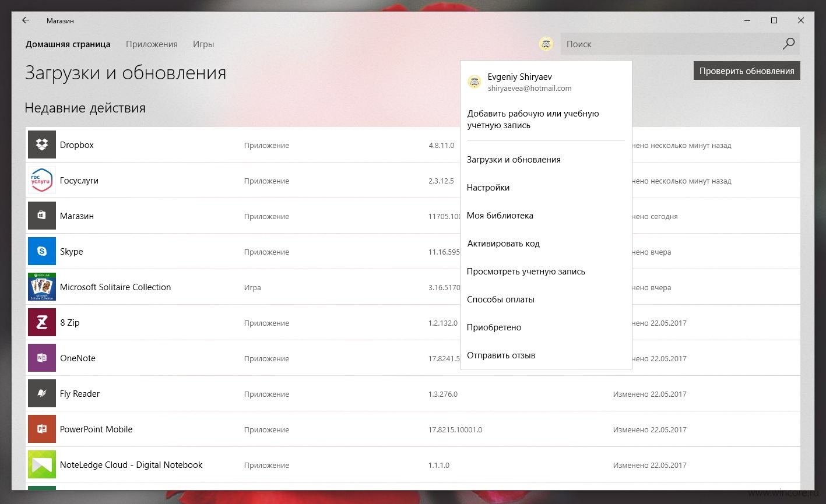Switch to the Приложения tab
Screen dimensions: 826x504
pyautogui.click(x=152, y=44)
